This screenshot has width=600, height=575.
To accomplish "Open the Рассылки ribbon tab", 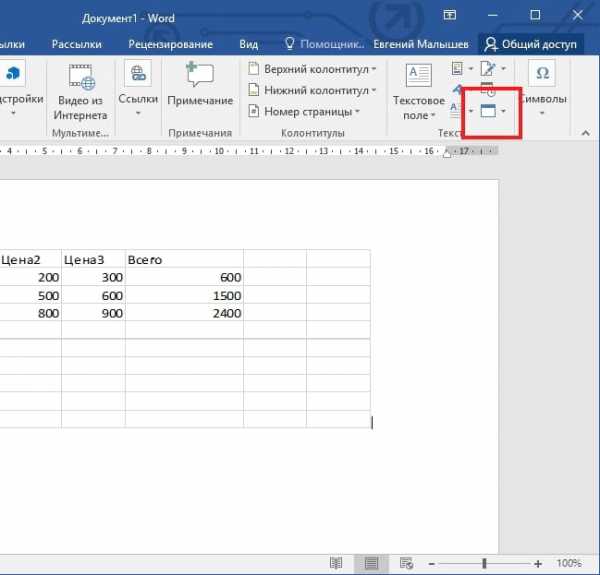I will point(77,44).
